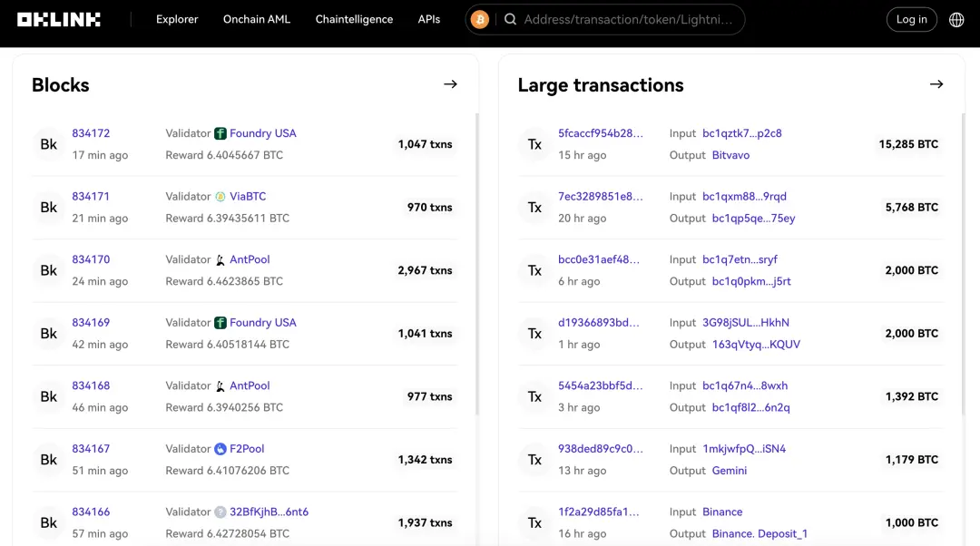
Task: Expand the APIs menu
Action: click(x=429, y=19)
